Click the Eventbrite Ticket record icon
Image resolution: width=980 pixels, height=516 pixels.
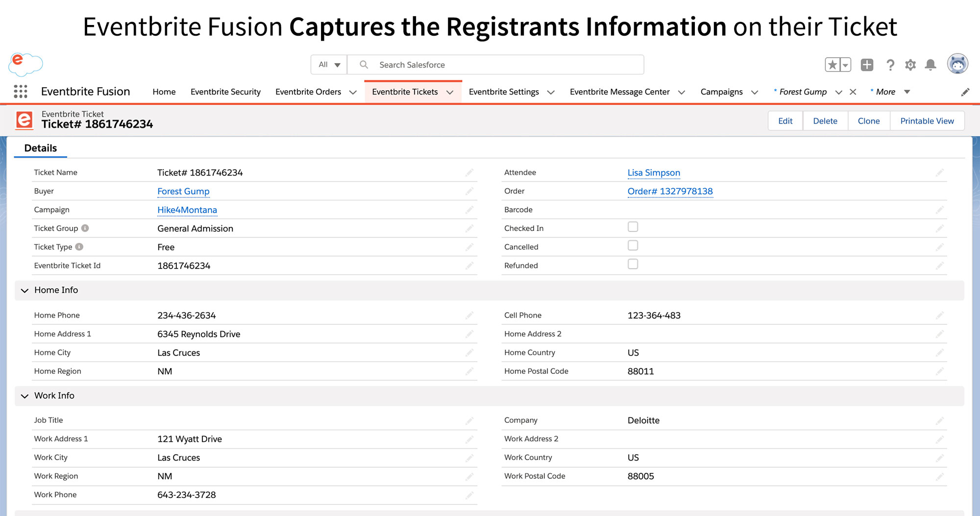(x=24, y=120)
